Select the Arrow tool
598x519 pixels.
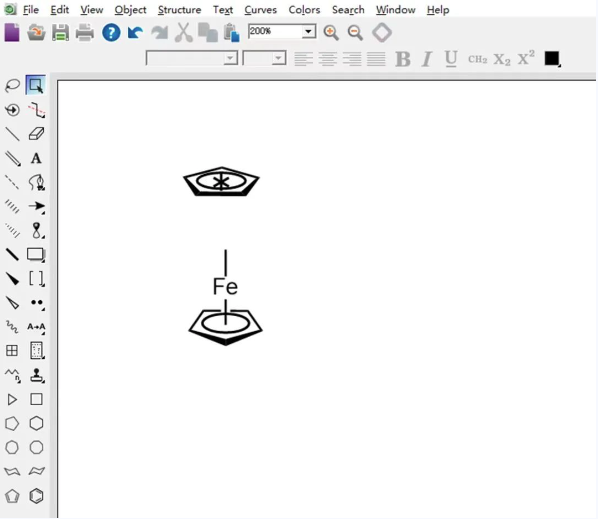point(37,206)
